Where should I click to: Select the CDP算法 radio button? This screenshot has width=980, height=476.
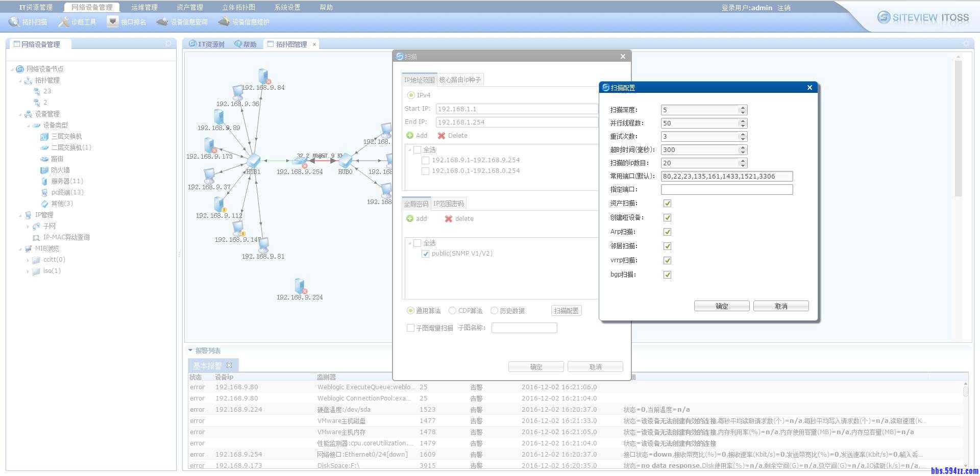(x=452, y=311)
